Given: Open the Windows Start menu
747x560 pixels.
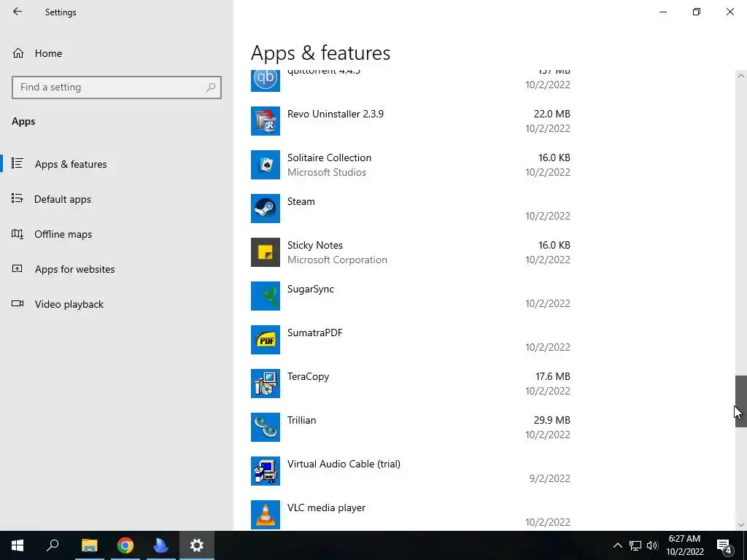Looking at the screenshot, I should (x=18, y=545).
